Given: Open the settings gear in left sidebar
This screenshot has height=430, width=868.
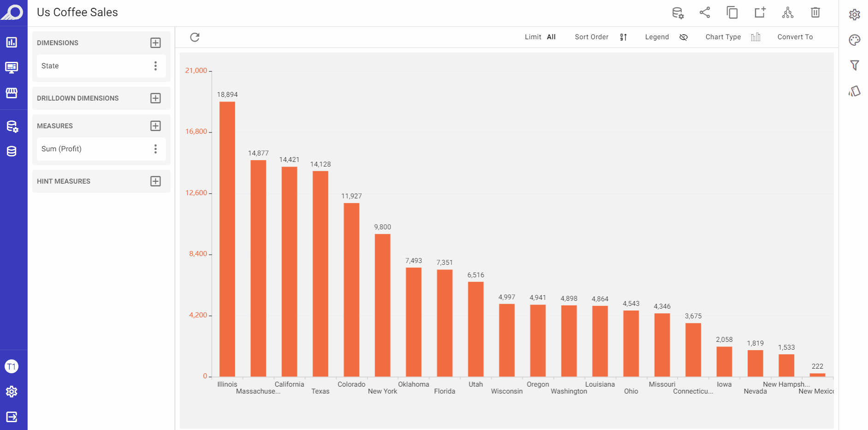Looking at the screenshot, I should [x=12, y=392].
